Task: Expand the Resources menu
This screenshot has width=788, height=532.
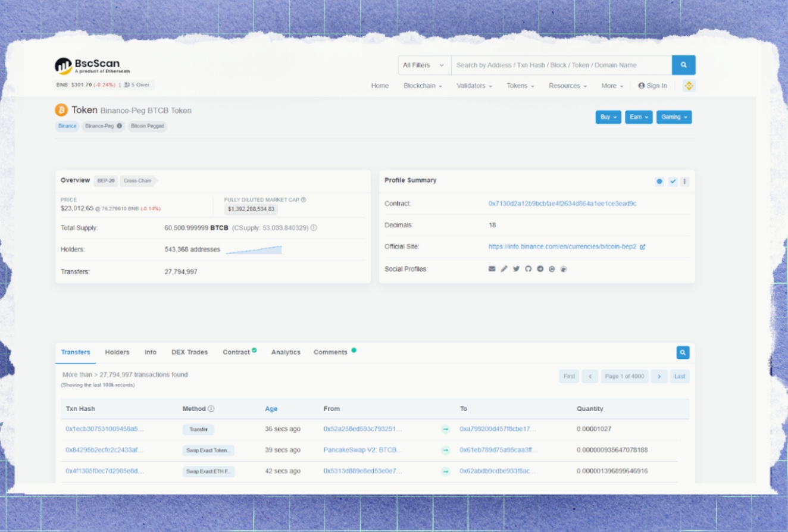Action: [568, 86]
